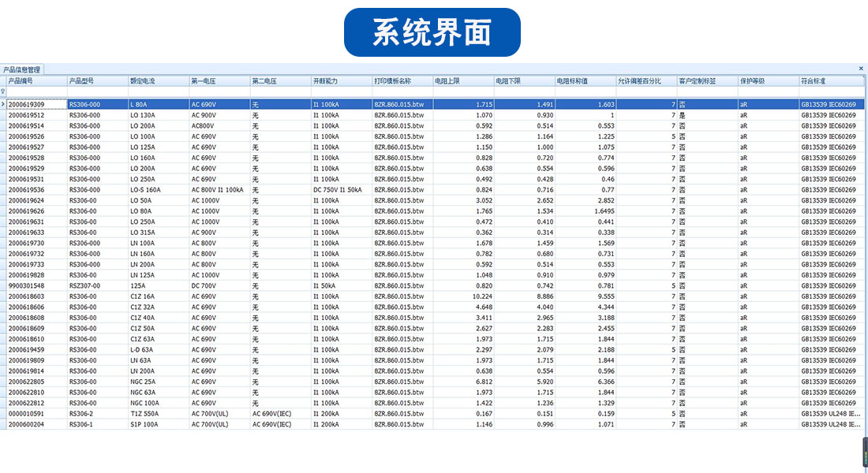Switch to the 产品信息管理 tab

22,70
